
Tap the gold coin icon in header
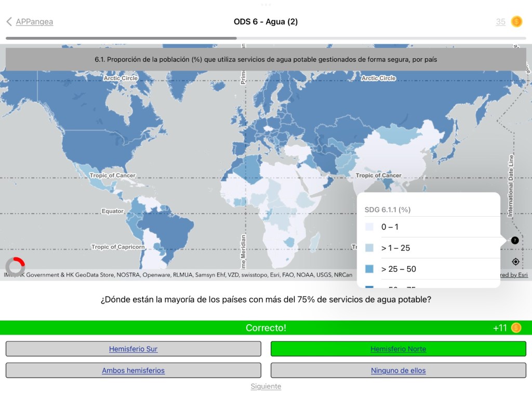[x=516, y=22]
